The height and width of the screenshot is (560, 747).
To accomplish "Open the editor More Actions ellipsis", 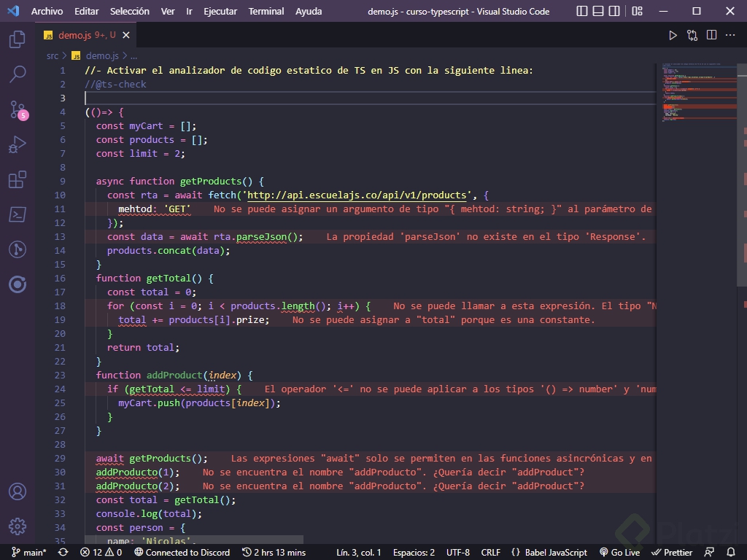I will point(729,35).
